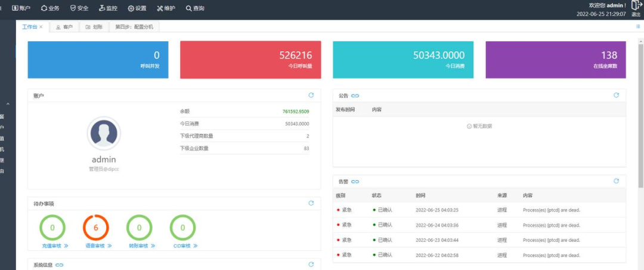This screenshot has width=644, height=270.
Task: Open the 账户 top menu
Action: click(21, 8)
